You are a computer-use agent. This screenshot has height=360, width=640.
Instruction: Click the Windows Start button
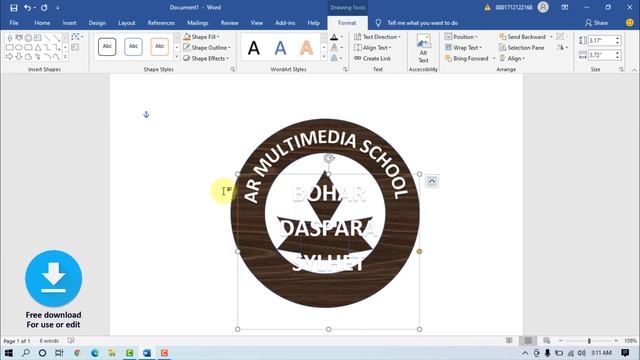pos(8,353)
